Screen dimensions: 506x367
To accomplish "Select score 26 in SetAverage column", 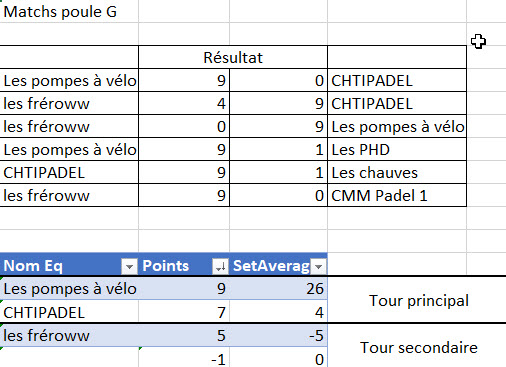I will [x=278, y=288].
